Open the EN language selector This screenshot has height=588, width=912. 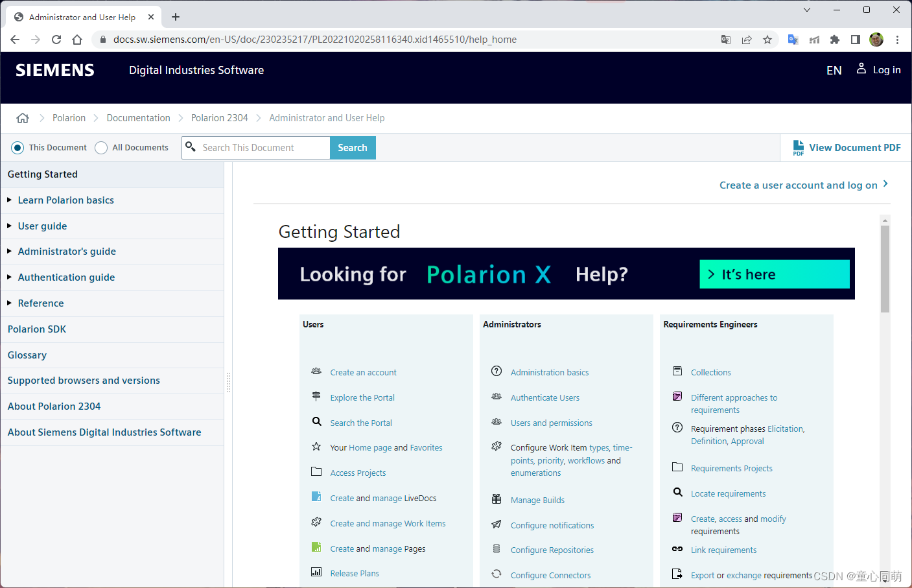[x=834, y=71]
